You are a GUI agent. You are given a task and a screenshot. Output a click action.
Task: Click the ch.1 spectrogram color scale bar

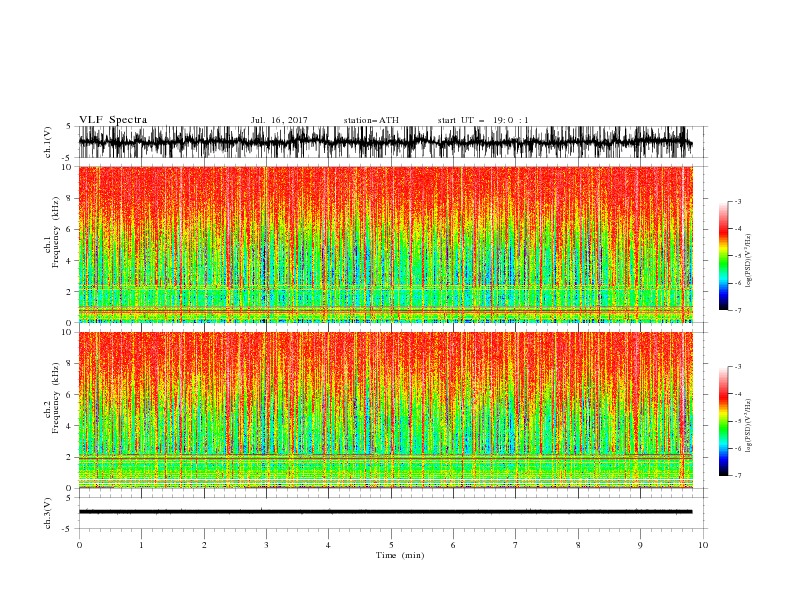click(723, 256)
